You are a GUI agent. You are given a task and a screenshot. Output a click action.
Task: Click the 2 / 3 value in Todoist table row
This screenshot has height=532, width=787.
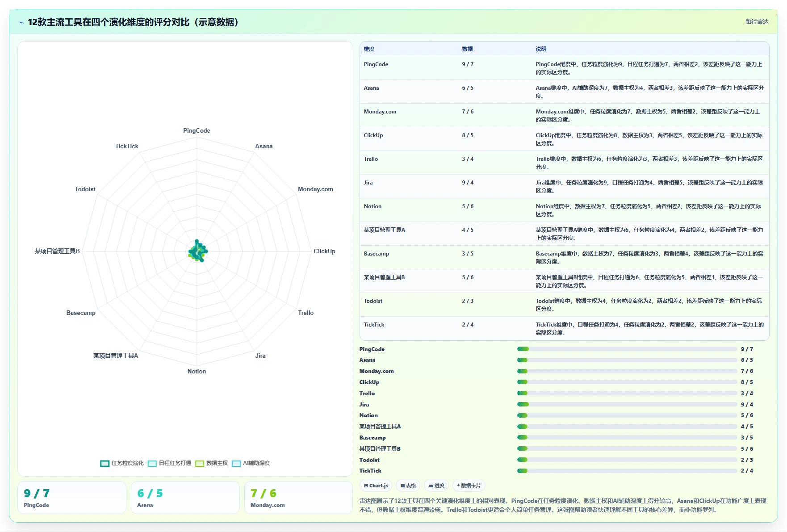pyautogui.click(x=468, y=301)
